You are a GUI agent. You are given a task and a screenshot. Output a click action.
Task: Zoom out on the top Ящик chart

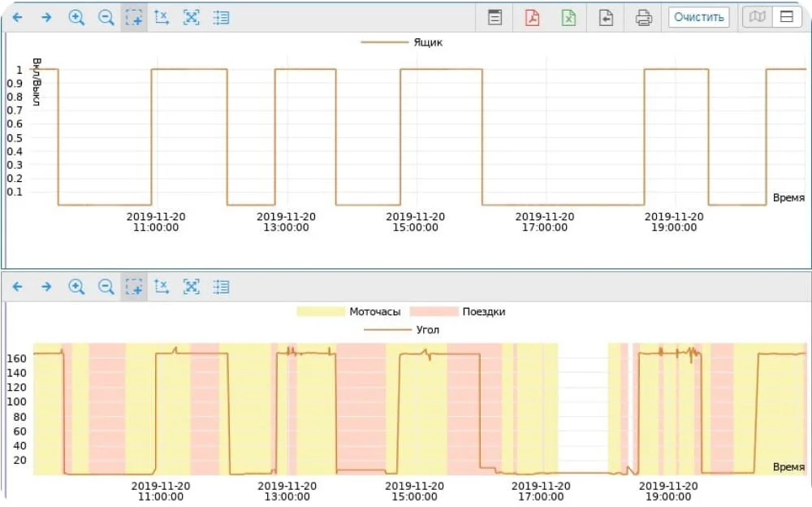click(x=106, y=17)
